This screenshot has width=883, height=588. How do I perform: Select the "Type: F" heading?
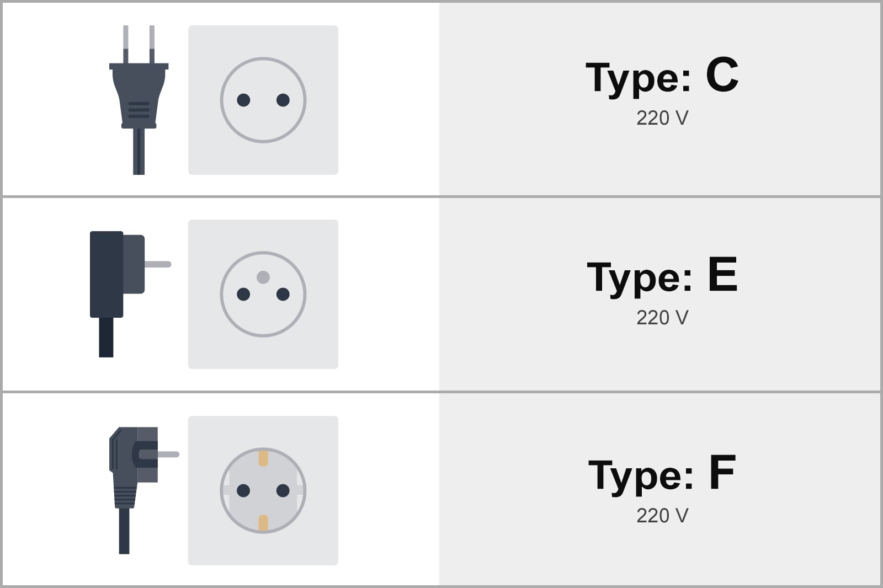(662, 474)
